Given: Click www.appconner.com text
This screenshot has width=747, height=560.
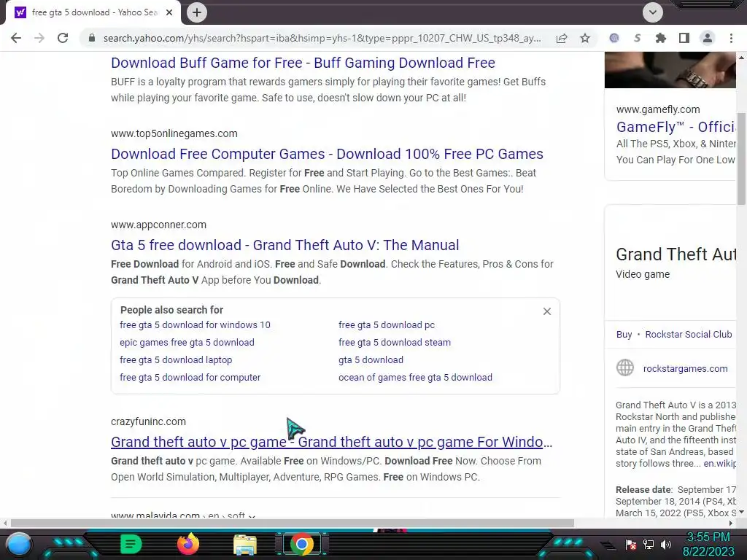Looking at the screenshot, I should coord(158,225).
